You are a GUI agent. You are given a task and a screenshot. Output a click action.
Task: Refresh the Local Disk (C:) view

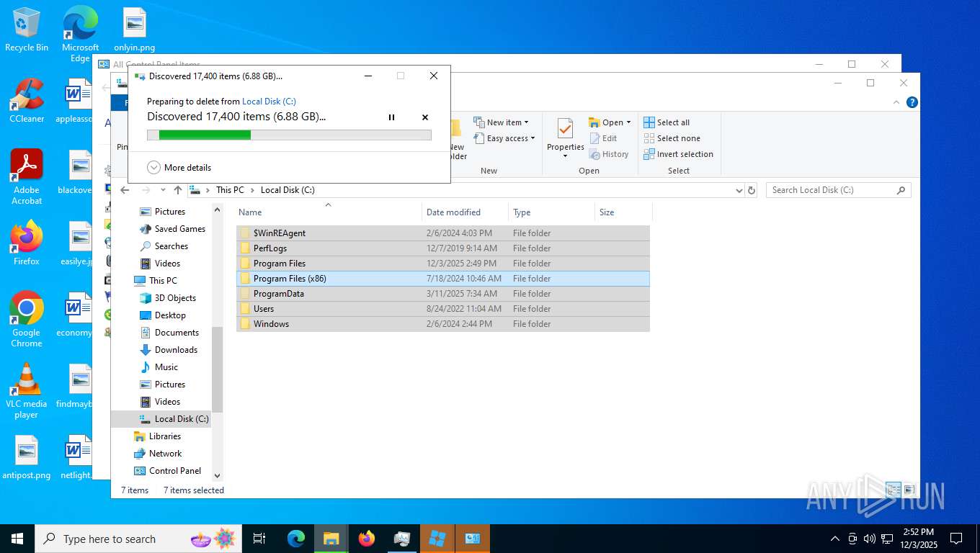coord(752,190)
